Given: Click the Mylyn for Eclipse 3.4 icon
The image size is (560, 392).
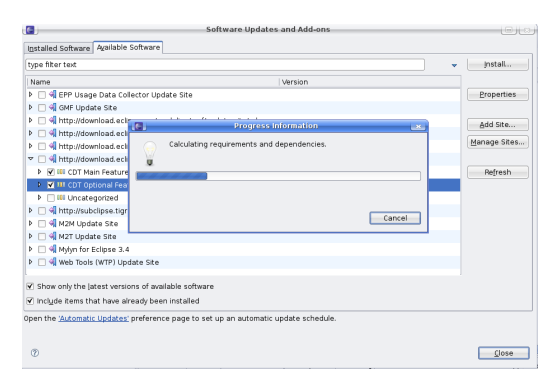Looking at the screenshot, I should (53, 249).
